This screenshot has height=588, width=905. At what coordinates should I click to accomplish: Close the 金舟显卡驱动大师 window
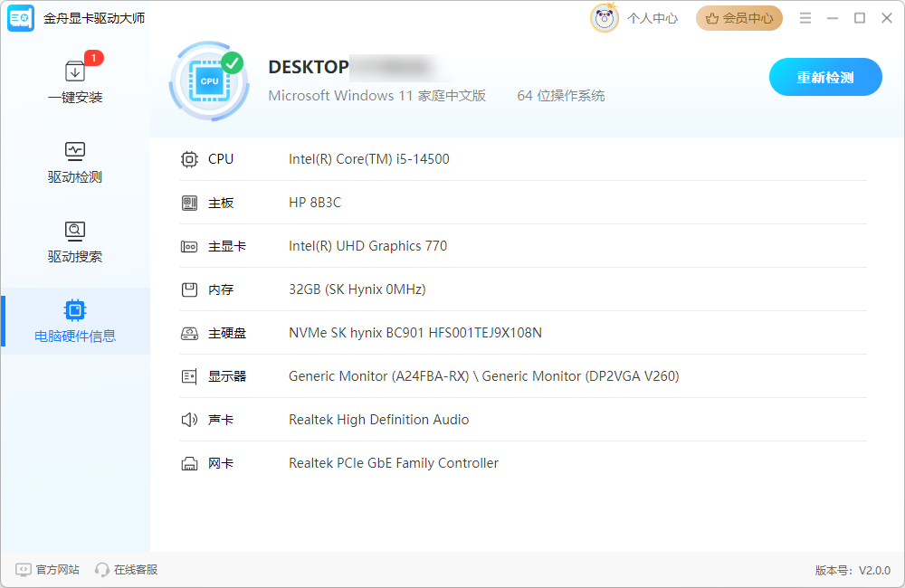[x=887, y=18]
